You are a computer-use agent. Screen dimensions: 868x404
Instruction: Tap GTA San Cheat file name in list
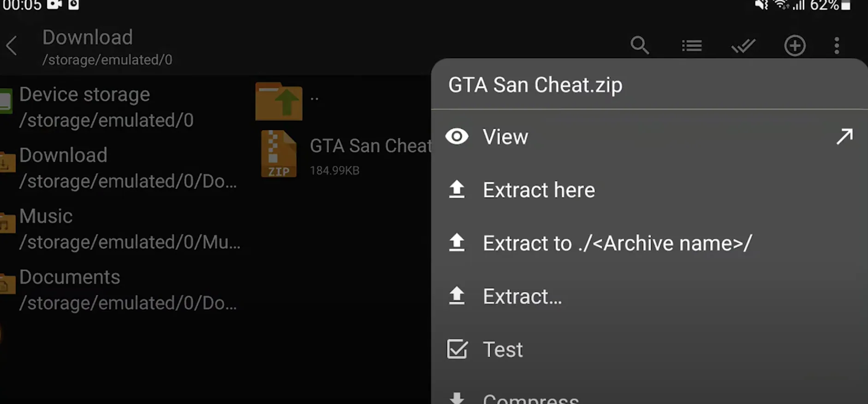click(x=371, y=146)
